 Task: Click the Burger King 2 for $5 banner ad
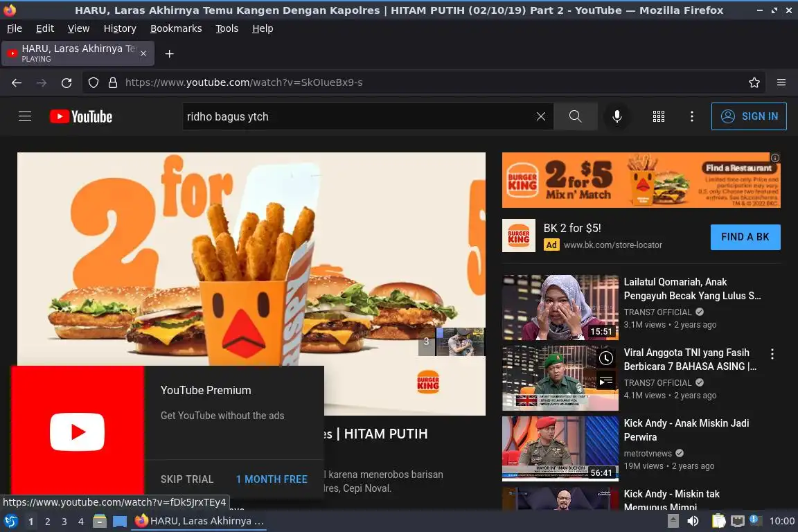coord(641,180)
